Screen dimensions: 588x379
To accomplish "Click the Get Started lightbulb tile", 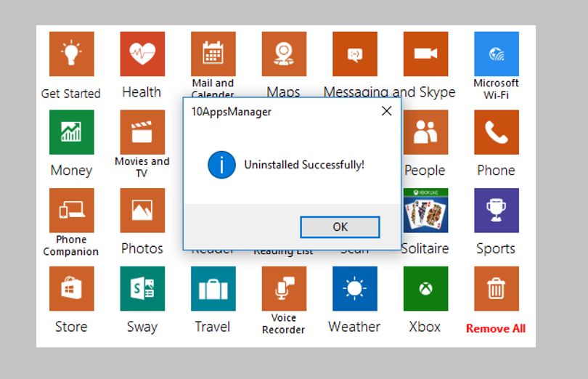I will [x=72, y=54].
